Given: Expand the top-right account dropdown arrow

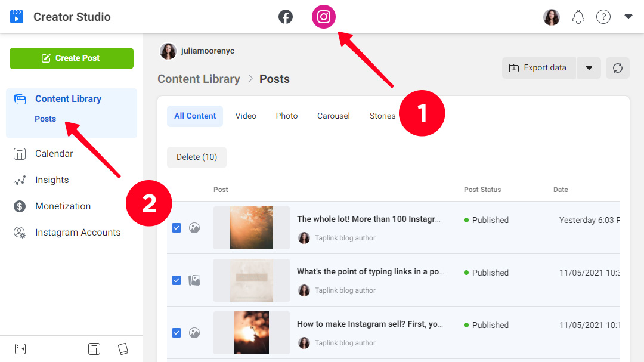Looking at the screenshot, I should pos(628,17).
